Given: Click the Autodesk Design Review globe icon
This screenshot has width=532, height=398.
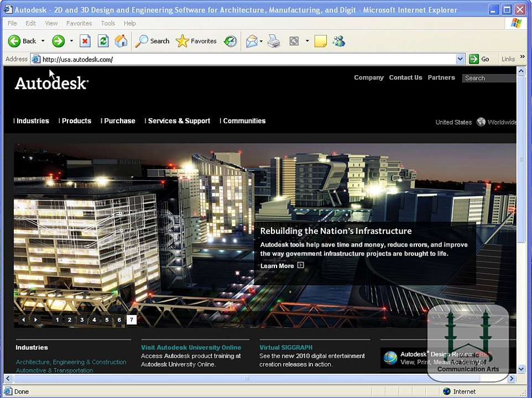Looking at the screenshot, I should point(390,358).
